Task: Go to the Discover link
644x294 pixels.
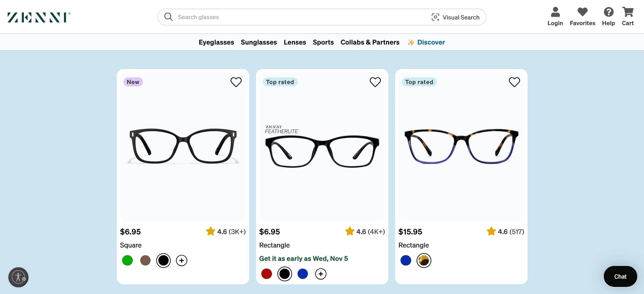Action: (x=431, y=42)
